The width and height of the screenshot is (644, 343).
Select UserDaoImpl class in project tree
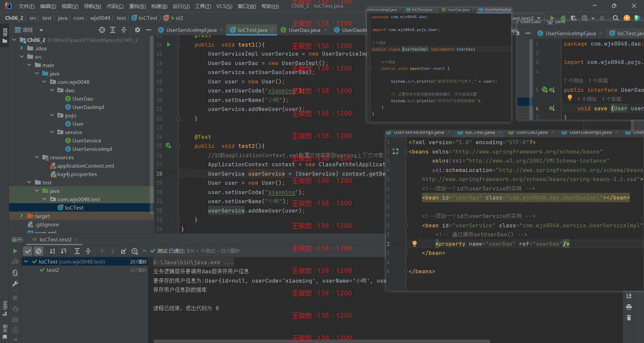pos(88,107)
